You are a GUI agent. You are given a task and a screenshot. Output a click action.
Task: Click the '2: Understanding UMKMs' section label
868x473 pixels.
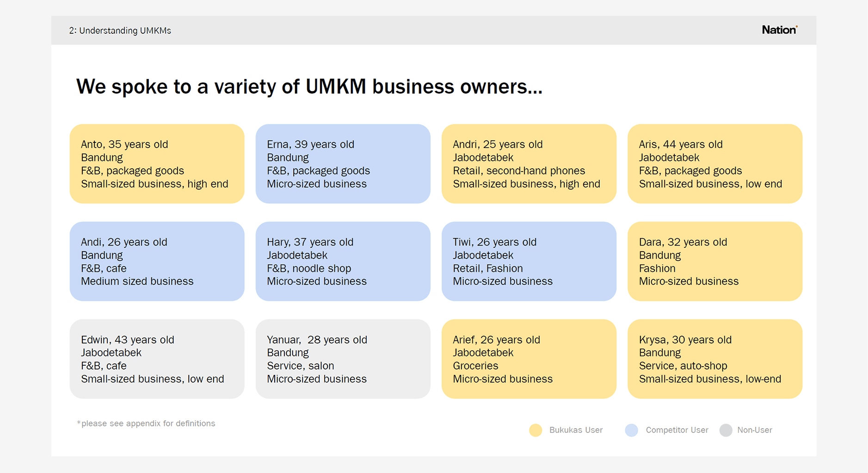[120, 31]
